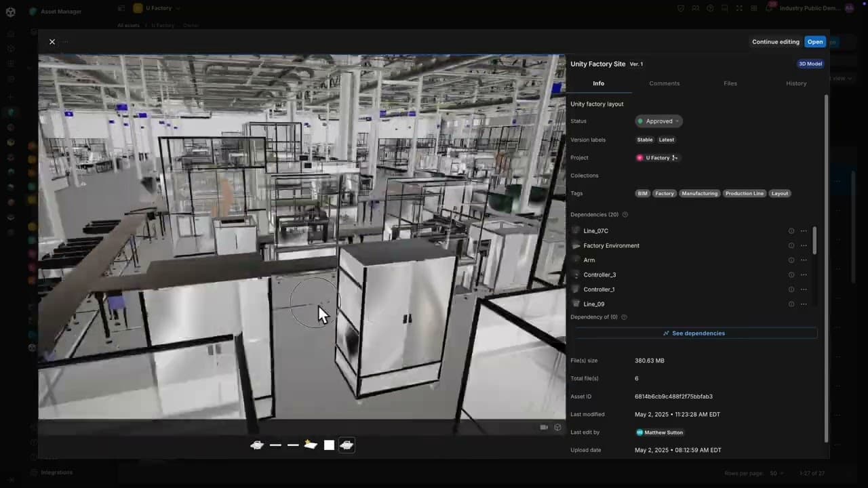Click the help icon next to Dependency of (0)
The width and height of the screenshot is (868, 488).
[624, 317]
